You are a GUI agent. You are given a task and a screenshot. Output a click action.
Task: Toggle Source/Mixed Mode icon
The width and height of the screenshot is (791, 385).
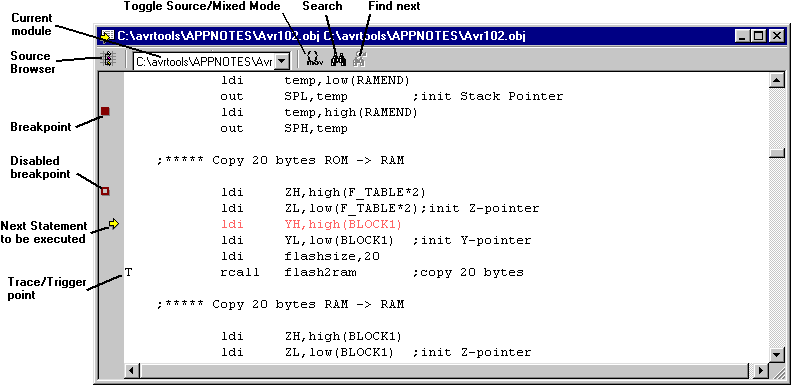tap(314, 60)
